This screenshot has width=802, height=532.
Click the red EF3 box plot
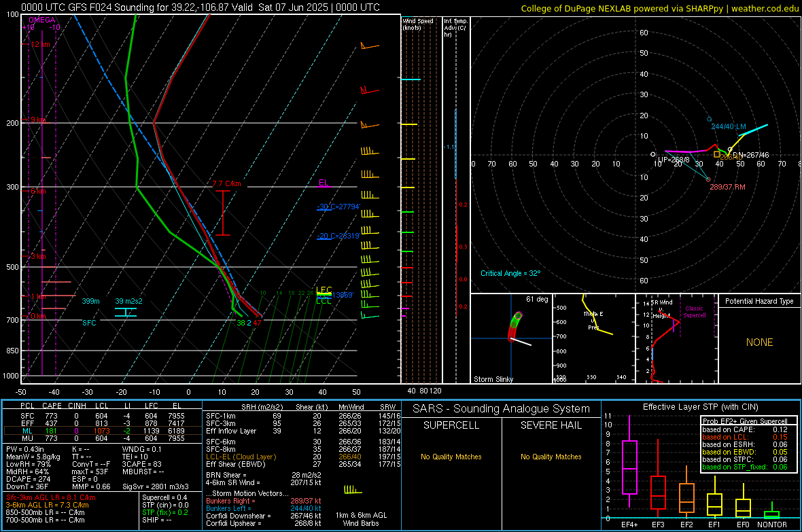pyautogui.click(x=658, y=479)
